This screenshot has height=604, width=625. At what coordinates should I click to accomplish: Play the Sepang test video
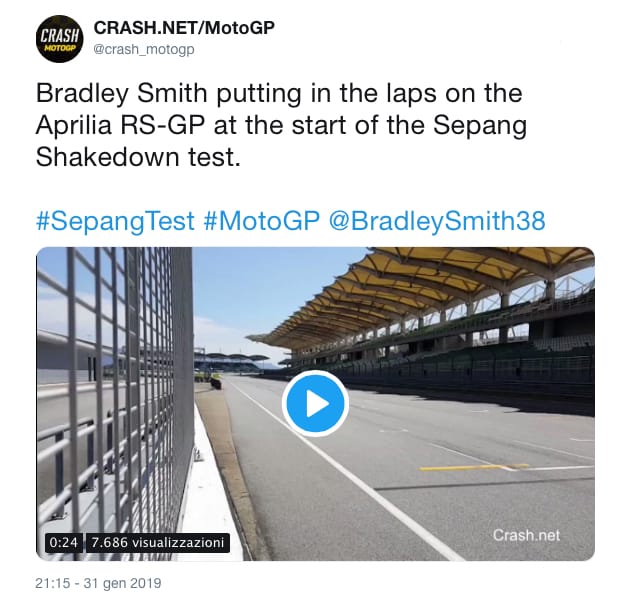315,403
